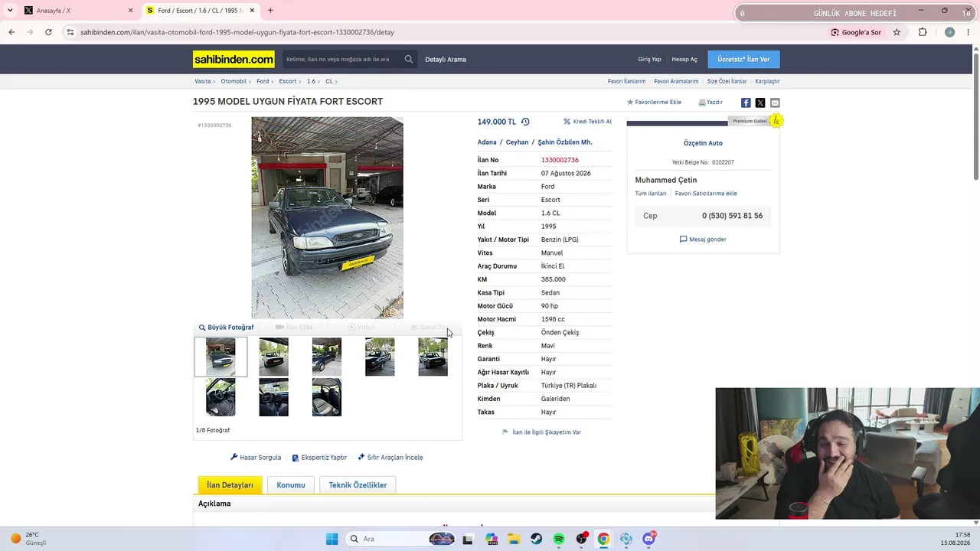Share listing on Facebook
Image resolution: width=980 pixels, height=551 pixels.
click(746, 103)
